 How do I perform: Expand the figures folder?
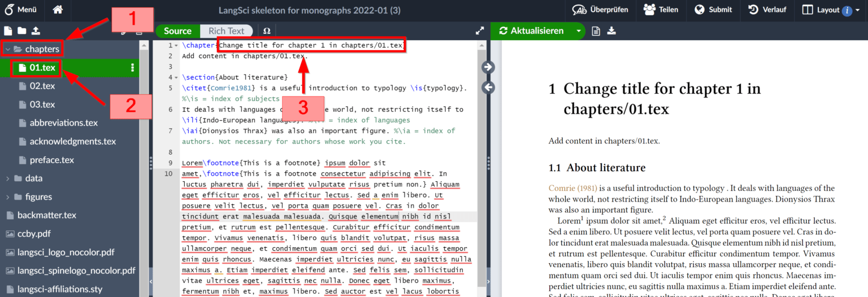[8, 197]
